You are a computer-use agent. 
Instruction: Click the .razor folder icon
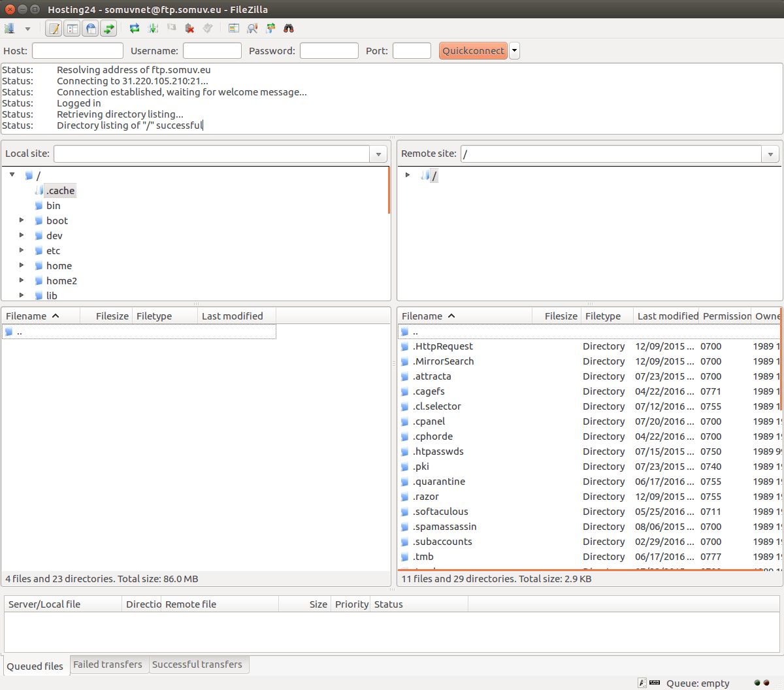pos(405,497)
